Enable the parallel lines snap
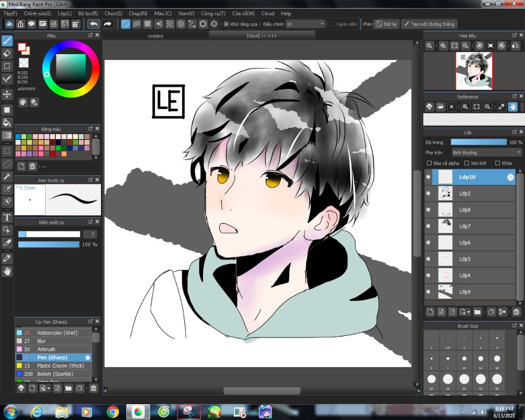The width and height of the screenshot is (525, 420). point(136,24)
